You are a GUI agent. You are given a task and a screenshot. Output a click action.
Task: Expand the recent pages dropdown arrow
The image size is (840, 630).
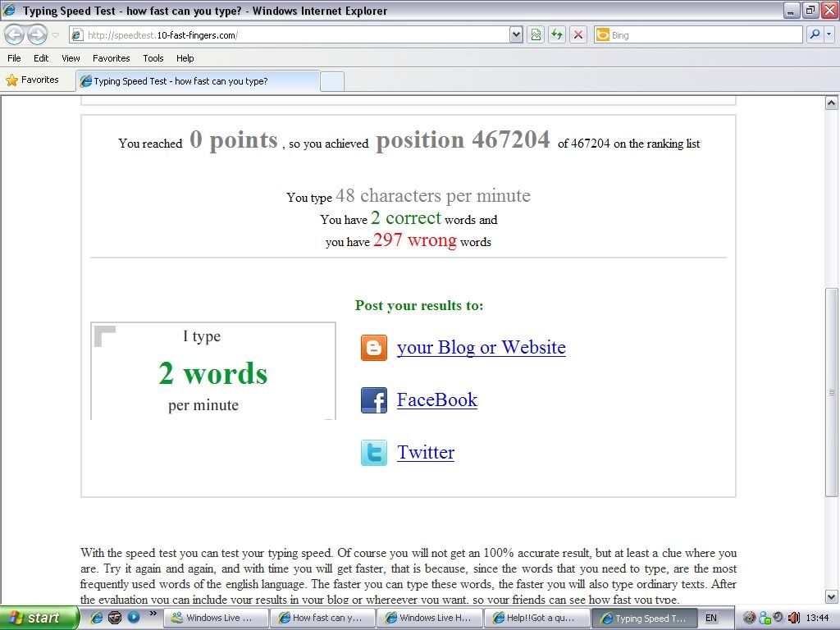(x=56, y=35)
